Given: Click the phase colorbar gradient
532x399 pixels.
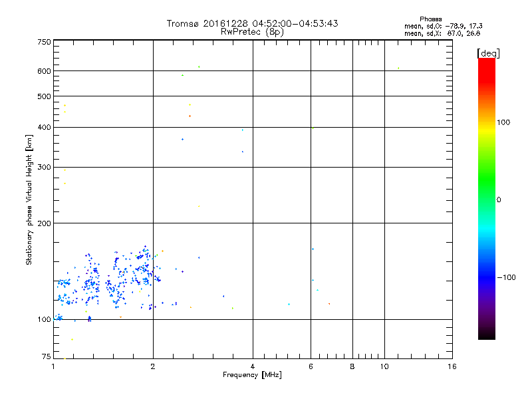Looking at the screenshot, I should [487, 199].
